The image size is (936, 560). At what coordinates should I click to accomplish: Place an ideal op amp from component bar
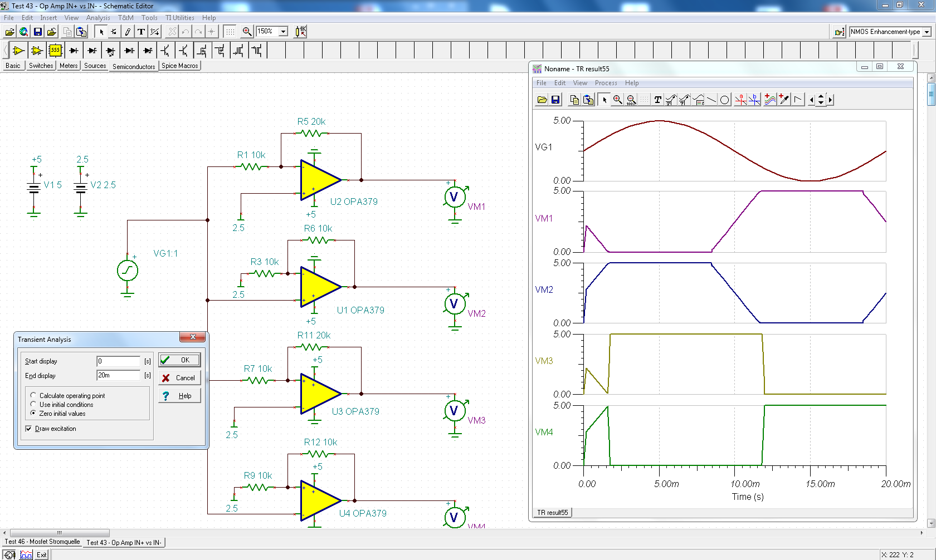pyautogui.click(x=18, y=51)
